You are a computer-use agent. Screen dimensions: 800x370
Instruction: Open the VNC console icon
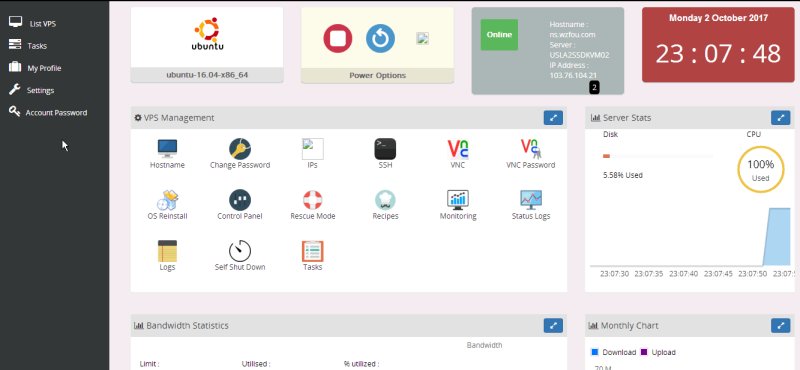pyautogui.click(x=458, y=149)
